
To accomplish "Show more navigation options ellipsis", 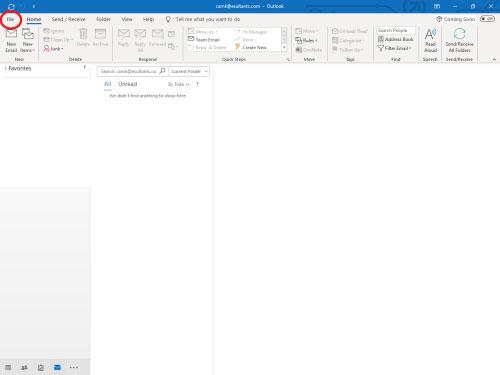I will coord(74,367).
